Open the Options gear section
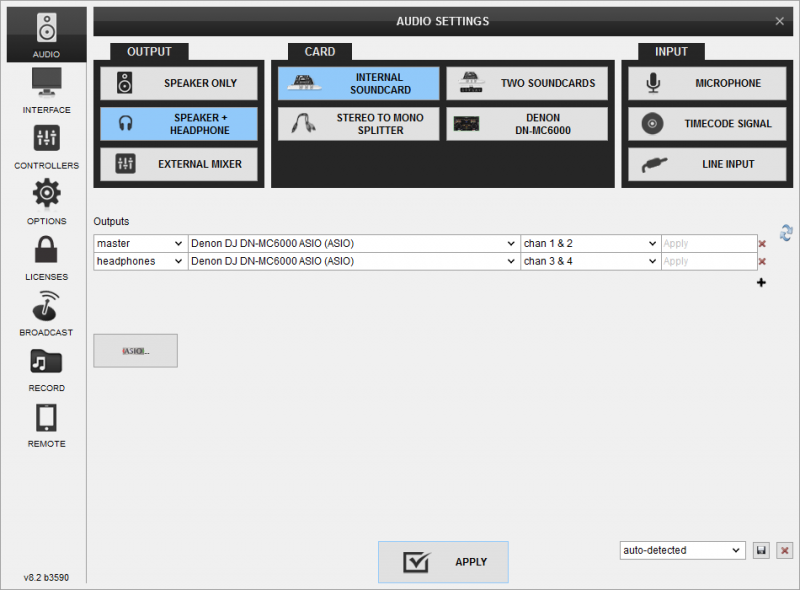This screenshot has height=590, width=800. (46, 202)
